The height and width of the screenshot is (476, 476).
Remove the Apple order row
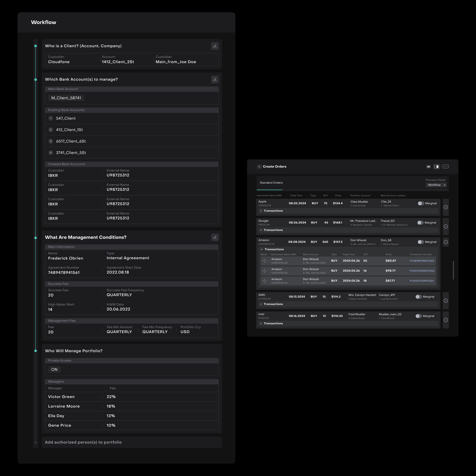[445, 207]
